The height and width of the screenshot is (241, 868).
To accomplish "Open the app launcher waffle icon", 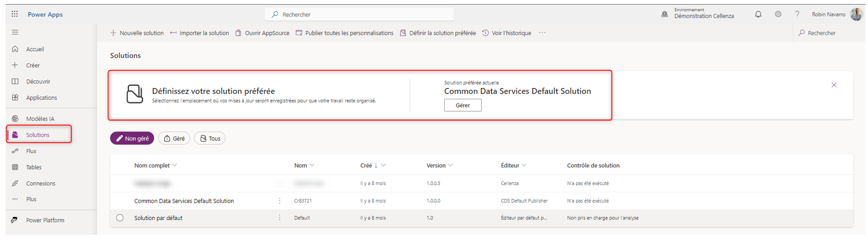I will (x=15, y=14).
